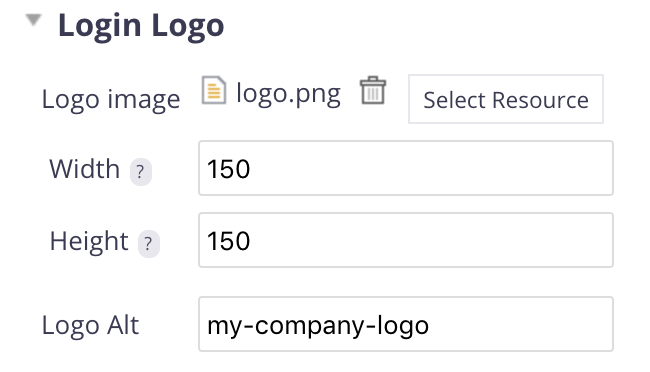Collapse the Login Logo section triangle

click(x=33, y=19)
